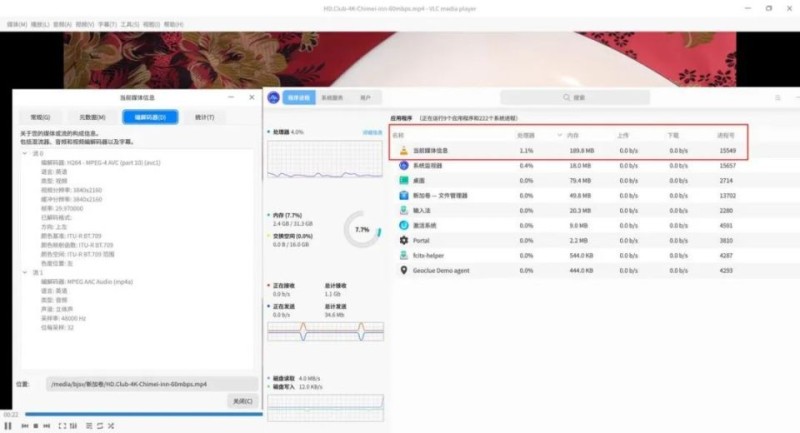Click the Portal gear icon
The image size is (800, 433).
pyautogui.click(x=402, y=241)
